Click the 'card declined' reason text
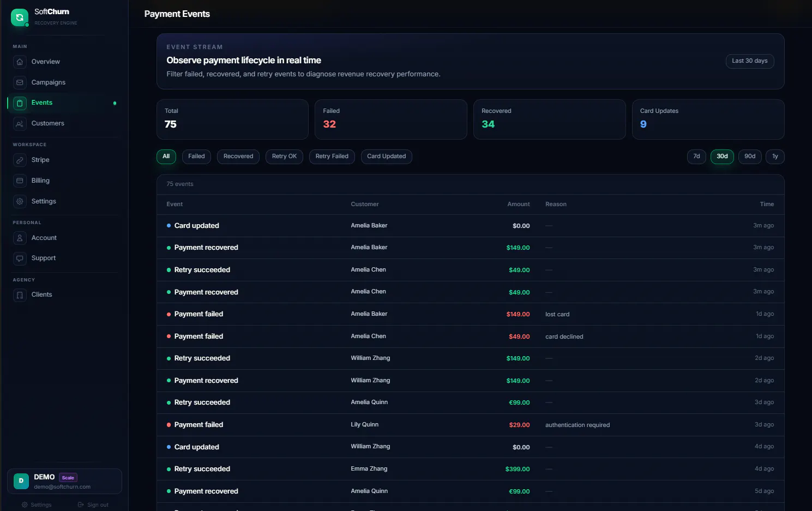 click(564, 337)
